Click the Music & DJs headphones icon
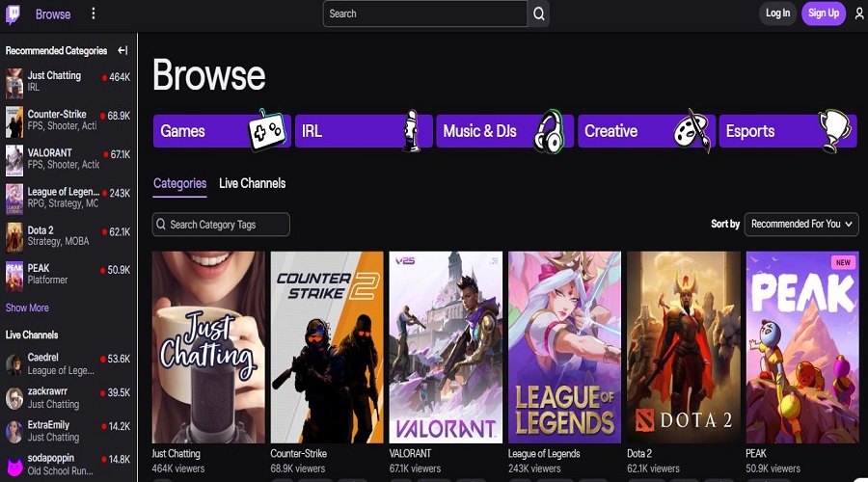This screenshot has height=482, width=868. pyautogui.click(x=549, y=132)
